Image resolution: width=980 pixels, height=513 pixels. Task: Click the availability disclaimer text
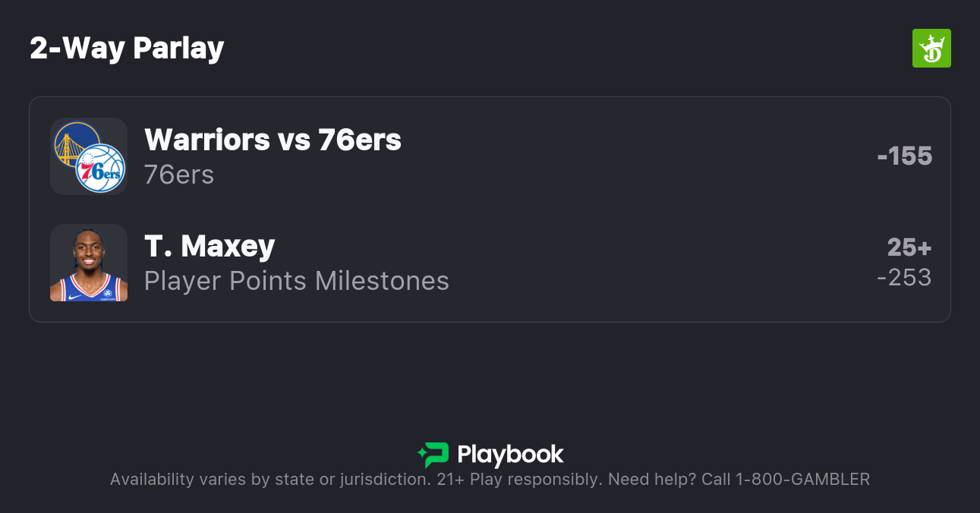(269, 480)
